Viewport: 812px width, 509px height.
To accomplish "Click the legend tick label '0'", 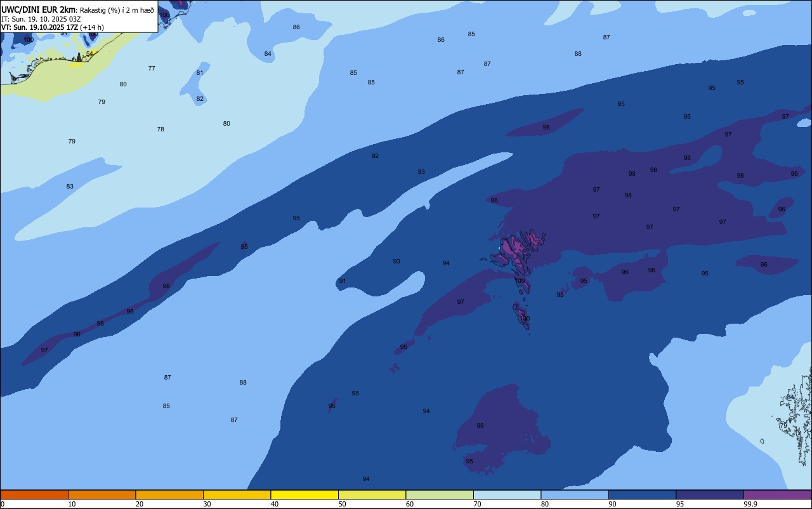I will point(3,504).
